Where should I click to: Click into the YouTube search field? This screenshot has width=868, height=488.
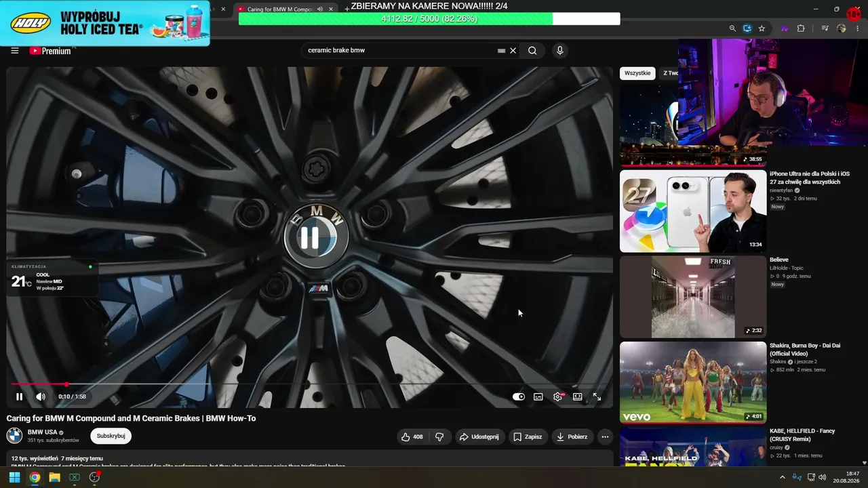tap(400, 50)
